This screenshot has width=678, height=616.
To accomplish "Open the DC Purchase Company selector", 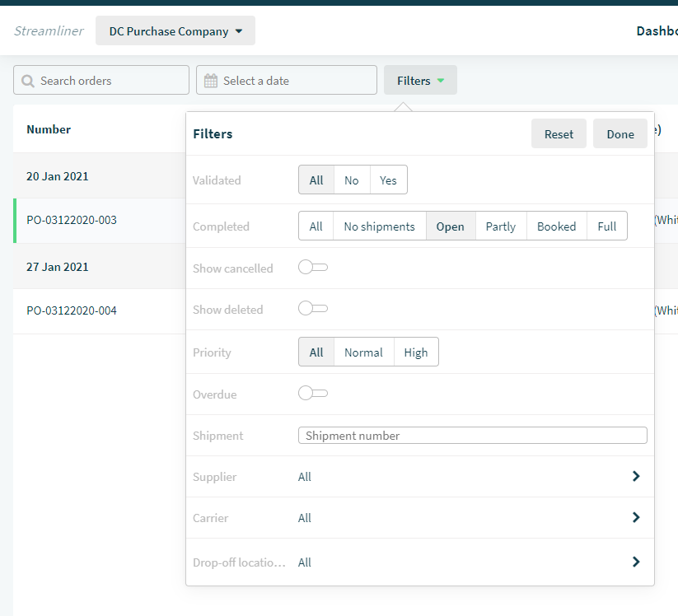I will 175,30.
